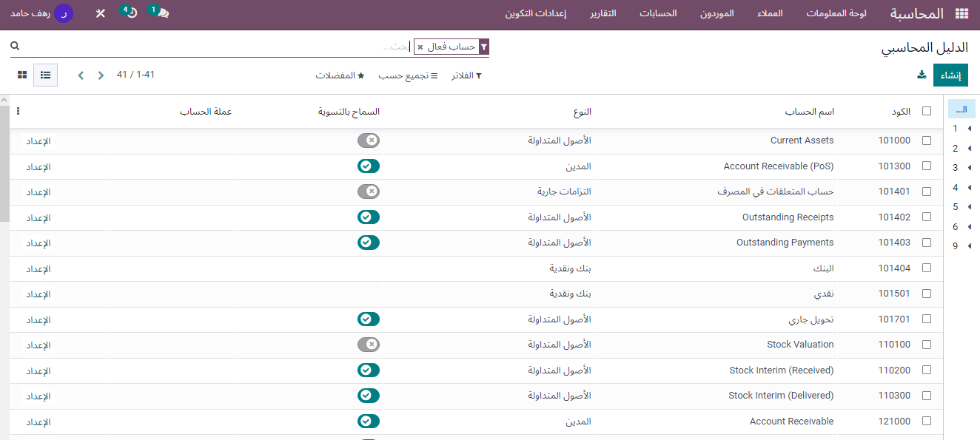The image size is (980, 440).
Task: Open the التقارير menu
Action: (x=603, y=14)
